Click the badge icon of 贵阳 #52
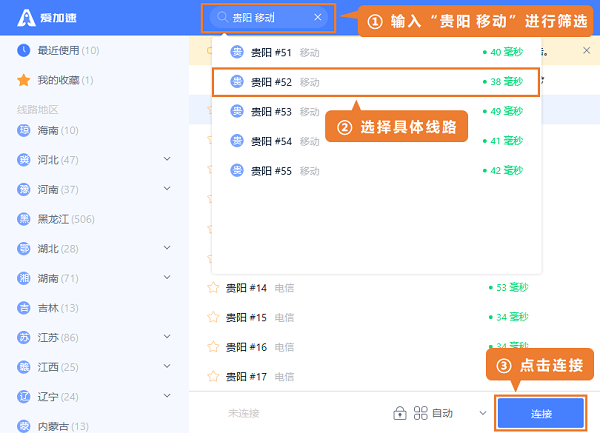 [x=237, y=81]
